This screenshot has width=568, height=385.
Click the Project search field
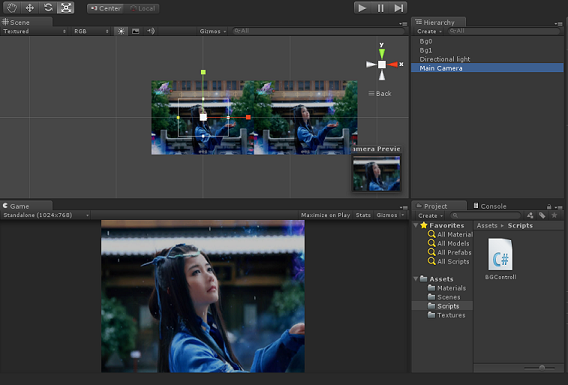[x=485, y=215]
